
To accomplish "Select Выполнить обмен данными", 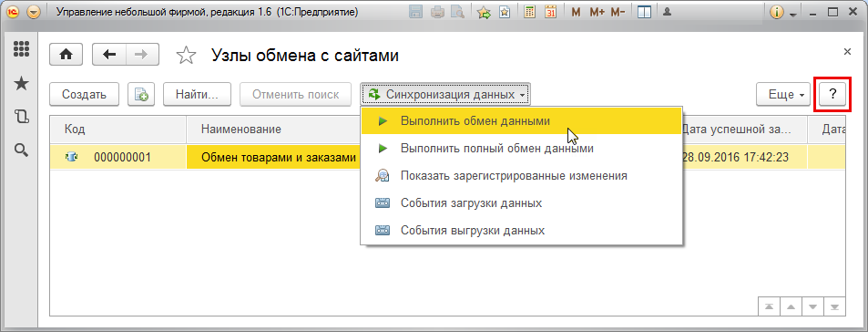I will [x=521, y=121].
